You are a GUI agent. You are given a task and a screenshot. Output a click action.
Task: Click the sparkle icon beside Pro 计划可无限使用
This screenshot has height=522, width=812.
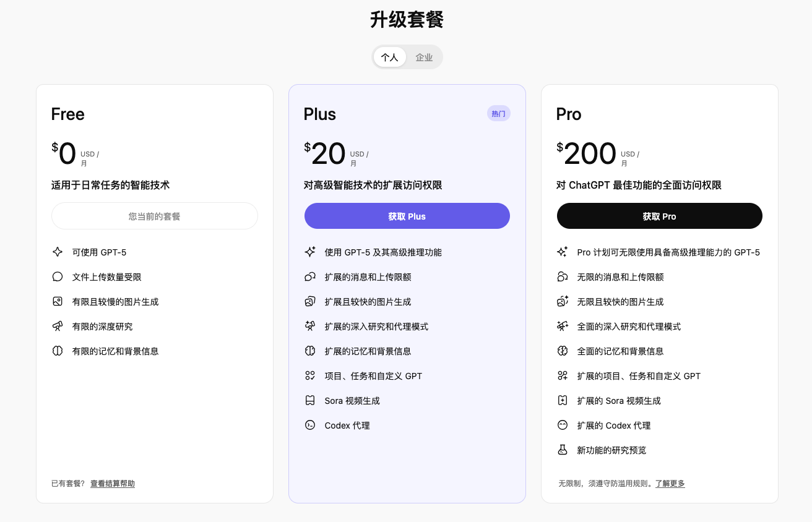coord(563,252)
